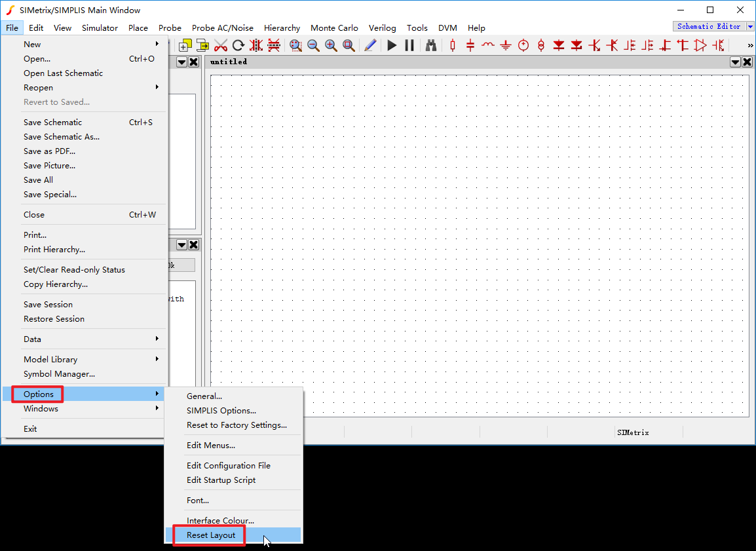
Task: Open the Font... dialog
Action: [x=233, y=500]
